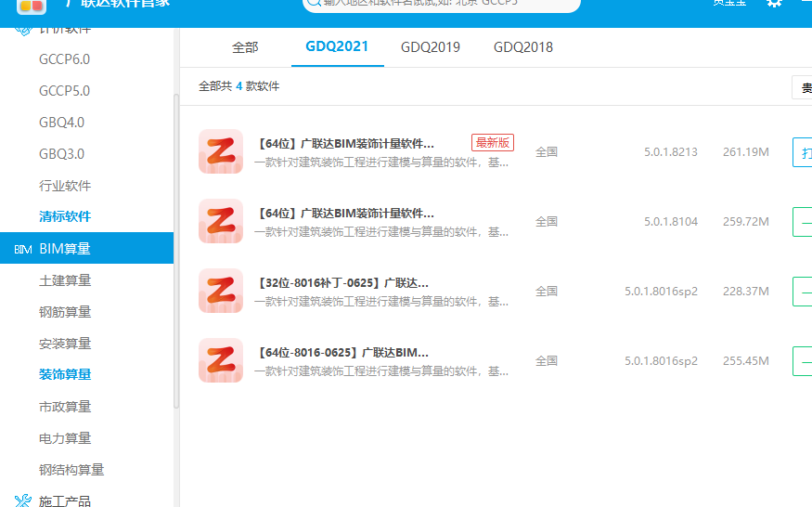812x507 pixels.
Task: Open the 64位 title of version 5.0.1.8104
Action: coord(345,213)
